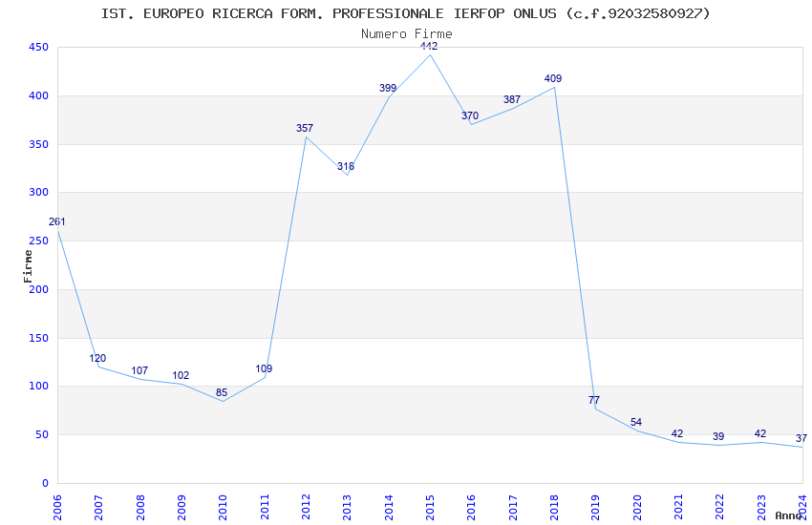Select the 399 data label
Screen dimensions: 812x525
pyautogui.click(x=388, y=89)
